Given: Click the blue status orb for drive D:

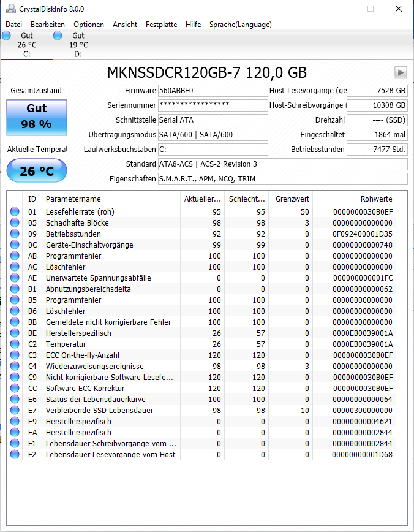Looking at the screenshot, I should pyautogui.click(x=58, y=36).
